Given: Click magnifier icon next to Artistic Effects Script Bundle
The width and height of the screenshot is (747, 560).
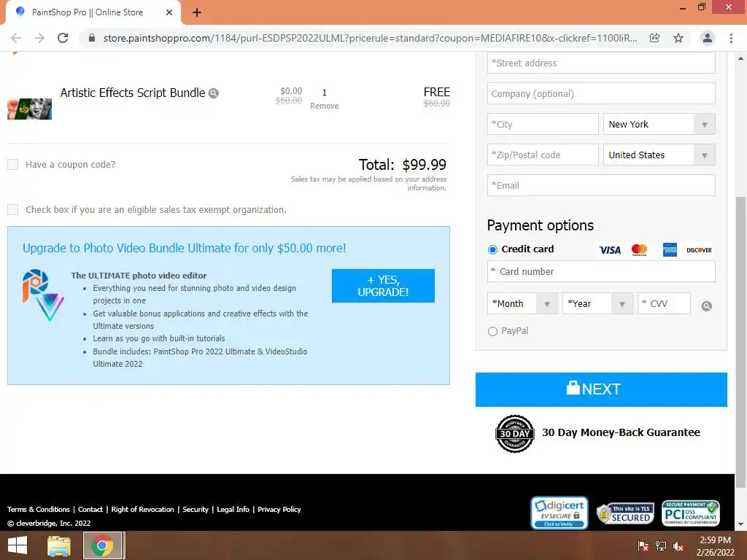Looking at the screenshot, I should coord(214,93).
